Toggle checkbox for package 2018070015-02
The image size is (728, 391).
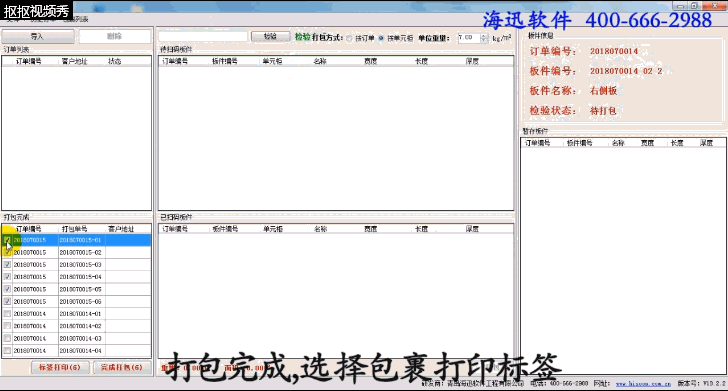[x=7, y=252]
